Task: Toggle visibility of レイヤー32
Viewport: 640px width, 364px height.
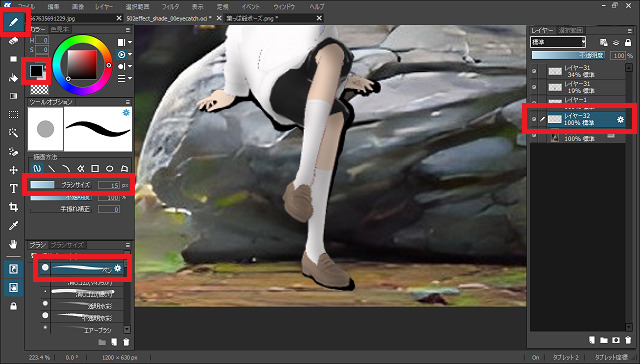Action: coord(534,119)
